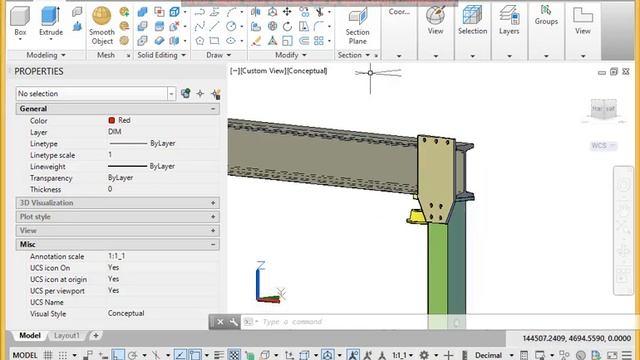Screen dimensions: 640x360
Task: Switch to the Model tab
Action: pos(30,336)
